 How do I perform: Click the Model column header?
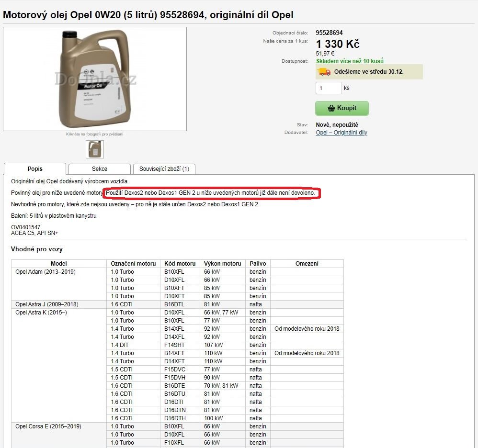coord(59,264)
